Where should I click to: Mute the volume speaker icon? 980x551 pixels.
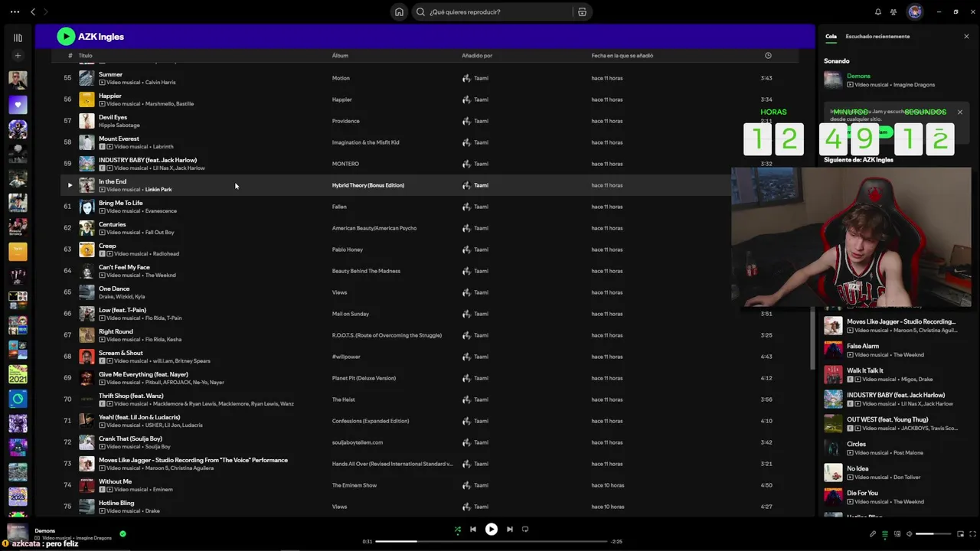point(910,533)
